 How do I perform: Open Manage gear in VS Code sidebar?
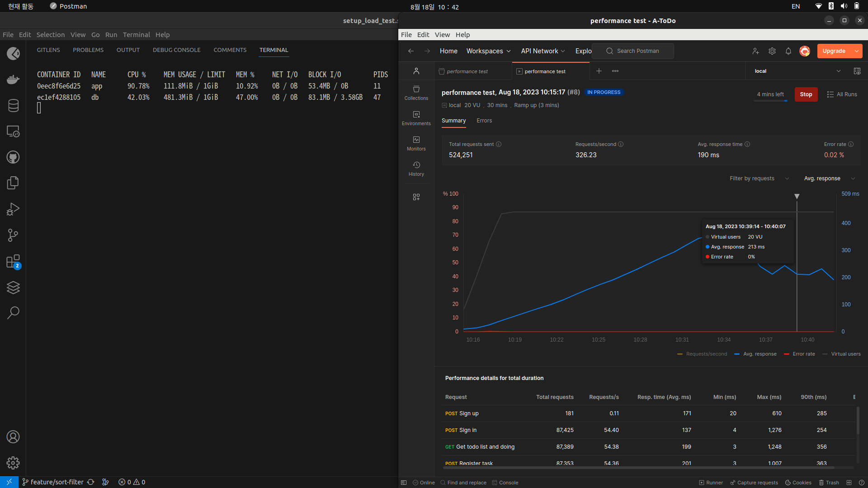[x=13, y=463]
